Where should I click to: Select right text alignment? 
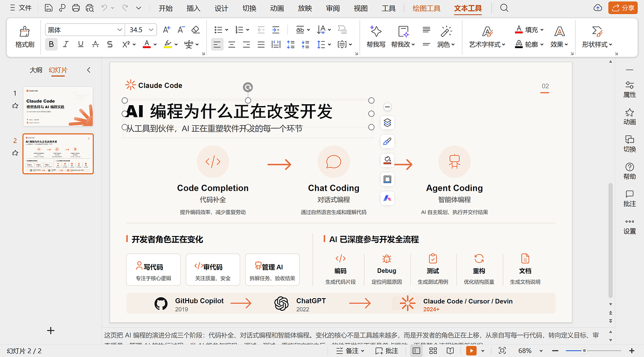tap(246, 44)
